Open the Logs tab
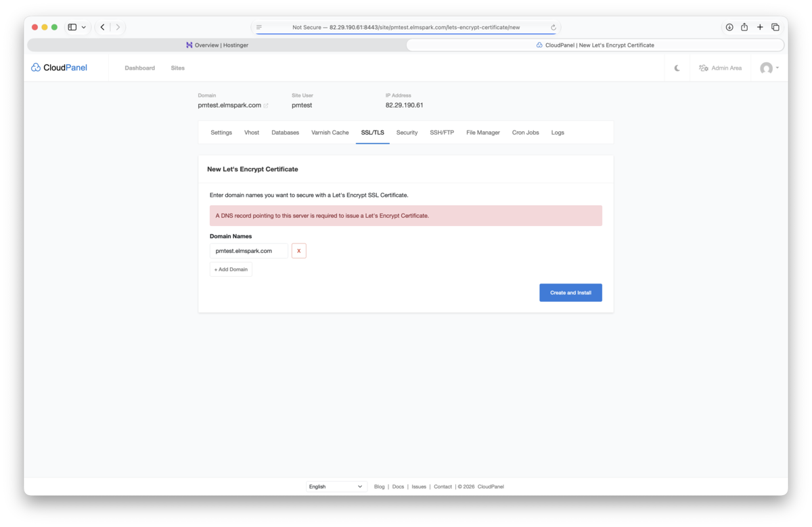Viewport: 812px width, 527px height. coord(558,133)
